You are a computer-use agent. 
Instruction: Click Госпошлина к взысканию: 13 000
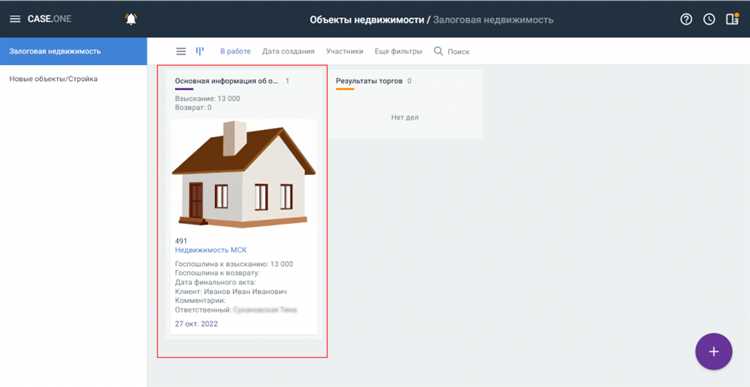click(234, 264)
